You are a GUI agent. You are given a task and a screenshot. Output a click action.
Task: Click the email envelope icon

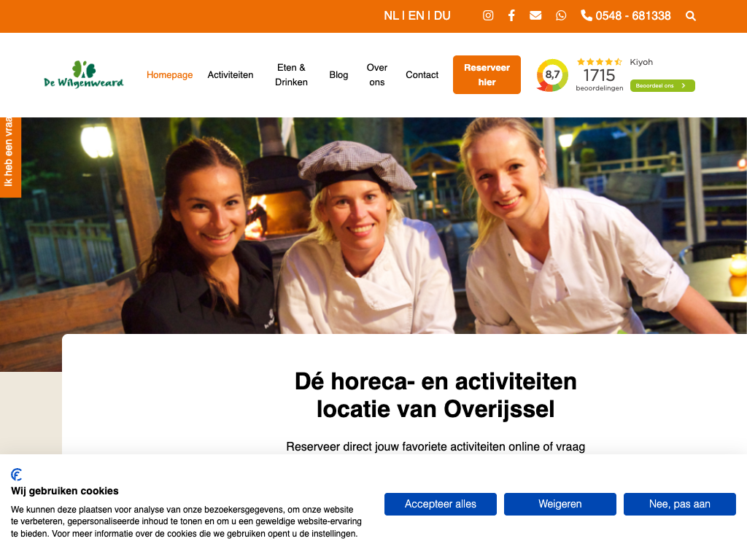[535, 16]
